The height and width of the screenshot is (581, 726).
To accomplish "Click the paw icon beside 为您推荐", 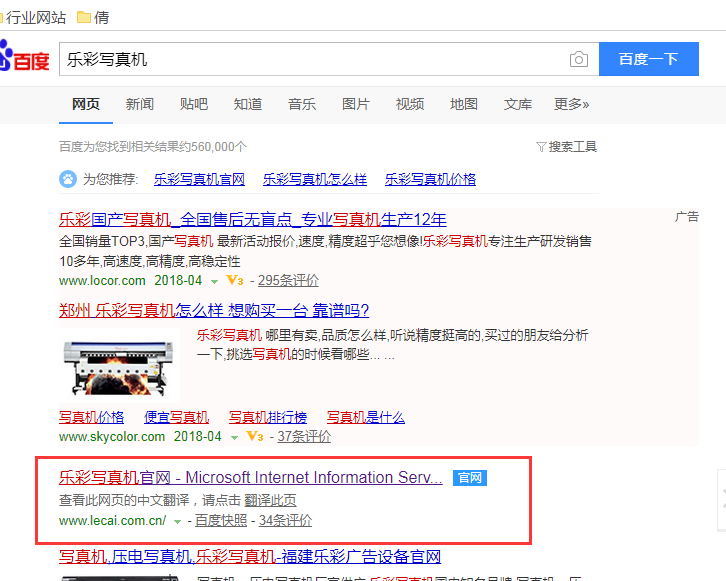I will pyautogui.click(x=68, y=180).
